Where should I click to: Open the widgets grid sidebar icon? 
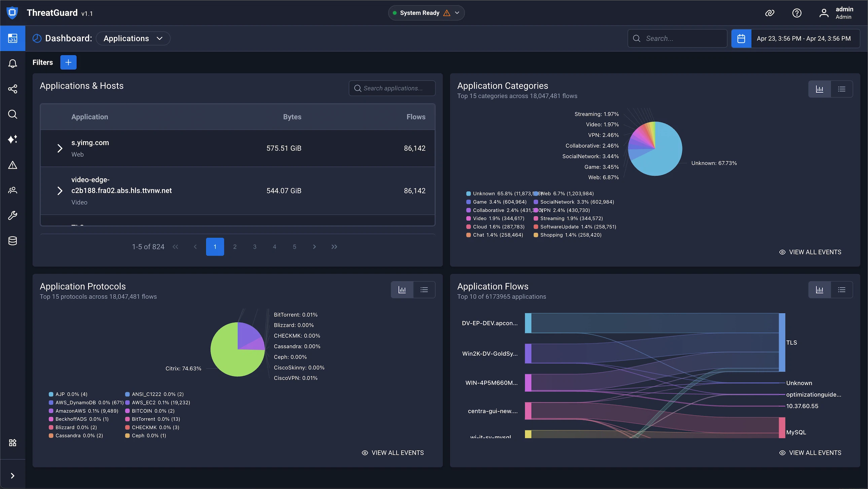(12, 443)
